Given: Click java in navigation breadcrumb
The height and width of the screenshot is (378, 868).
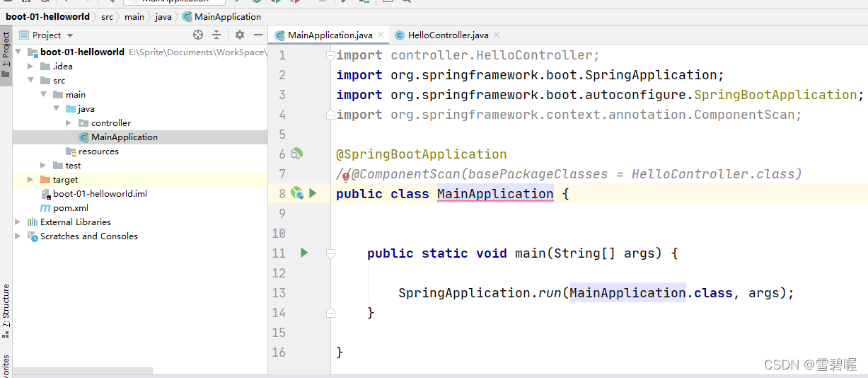Looking at the screenshot, I should pos(164,16).
